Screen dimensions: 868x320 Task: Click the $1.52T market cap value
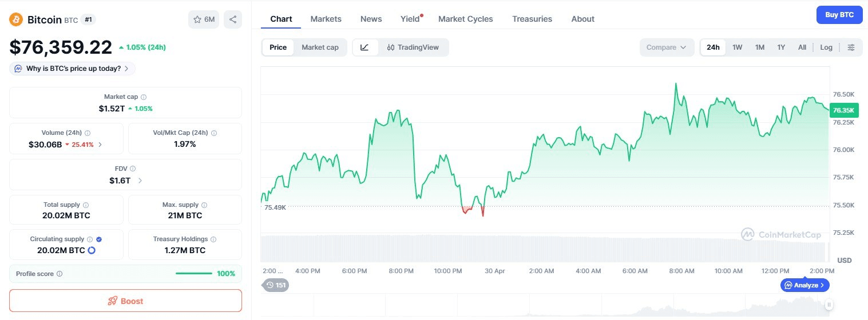coord(112,109)
